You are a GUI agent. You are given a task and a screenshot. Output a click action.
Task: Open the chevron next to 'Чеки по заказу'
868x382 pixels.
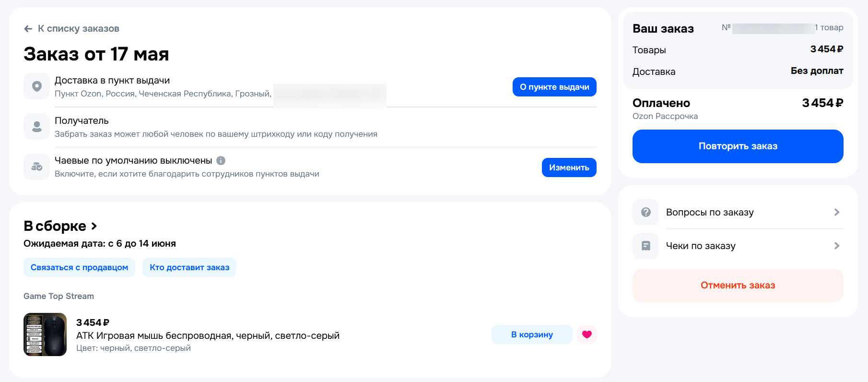point(837,246)
